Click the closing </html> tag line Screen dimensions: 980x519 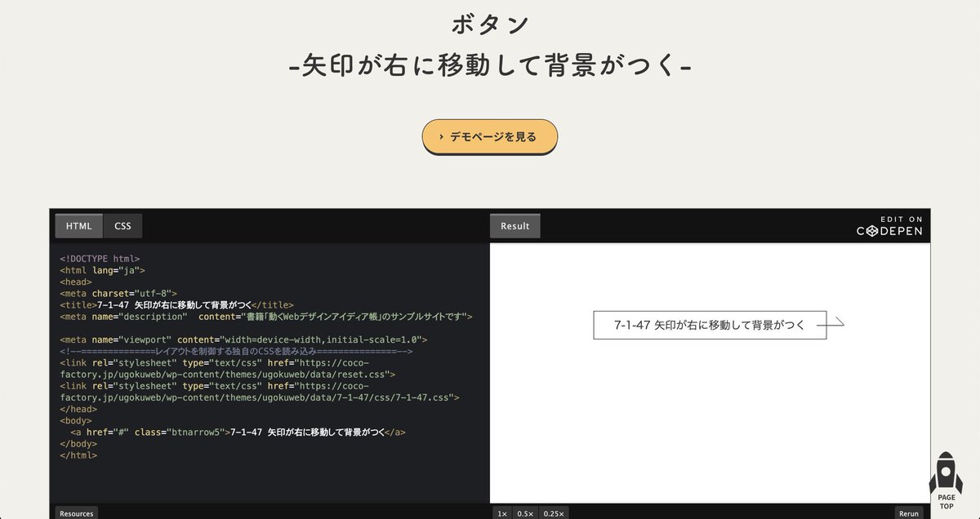point(78,455)
